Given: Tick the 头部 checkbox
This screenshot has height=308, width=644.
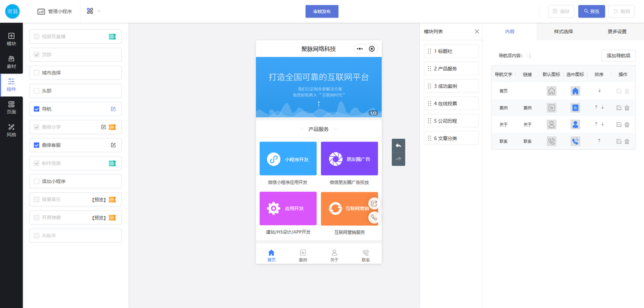Looking at the screenshot, I should coord(37,91).
